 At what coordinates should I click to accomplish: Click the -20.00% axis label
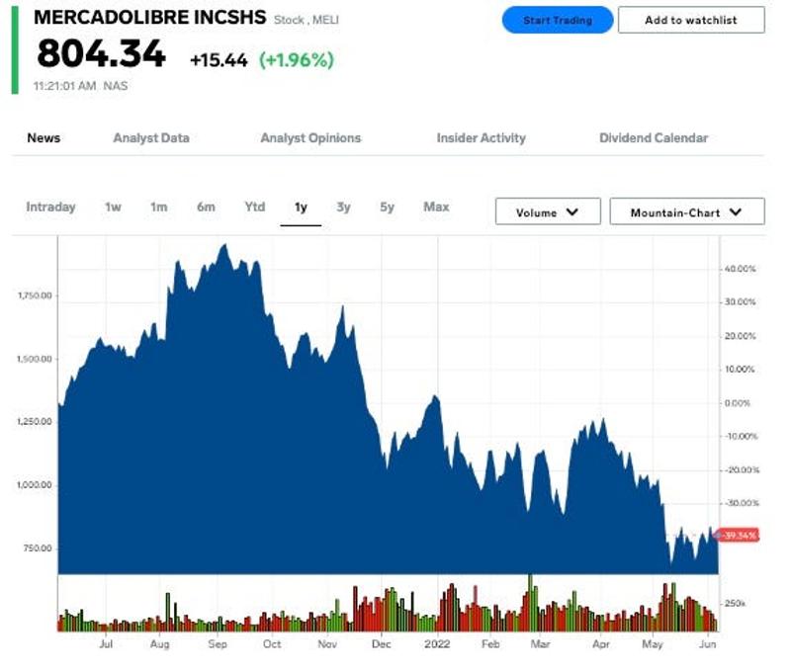(x=742, y=470)
